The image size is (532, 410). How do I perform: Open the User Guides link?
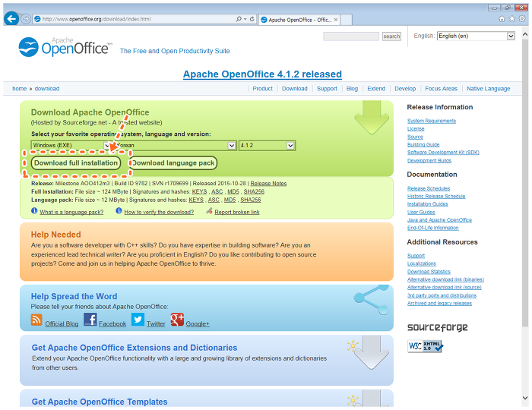point(421,212)
